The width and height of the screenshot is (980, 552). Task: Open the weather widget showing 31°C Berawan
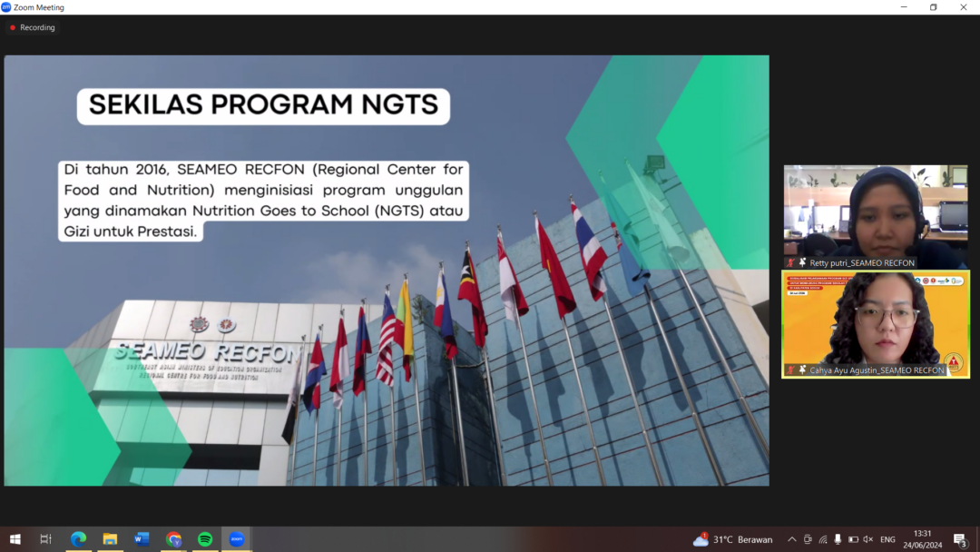[733, 539]
